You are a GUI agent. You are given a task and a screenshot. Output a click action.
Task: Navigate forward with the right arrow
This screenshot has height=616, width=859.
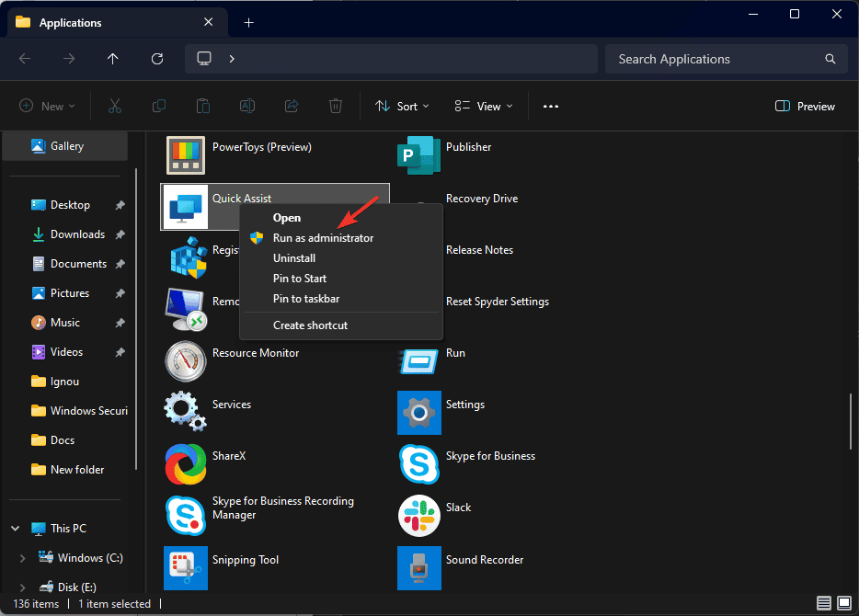[69, 59]
